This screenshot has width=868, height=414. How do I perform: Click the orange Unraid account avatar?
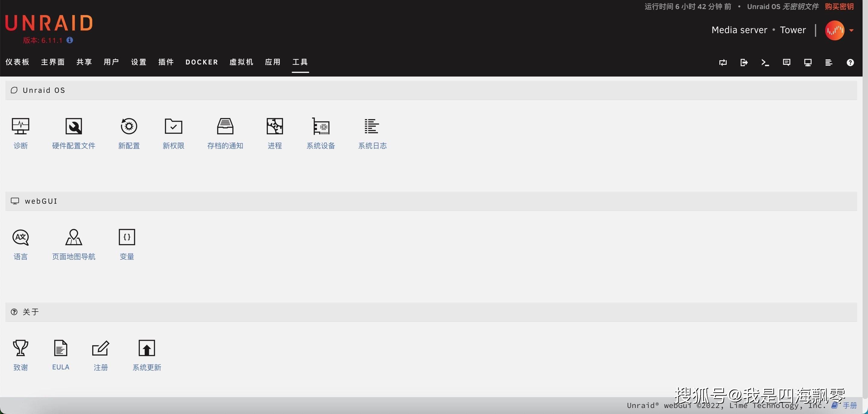point(835,30)
